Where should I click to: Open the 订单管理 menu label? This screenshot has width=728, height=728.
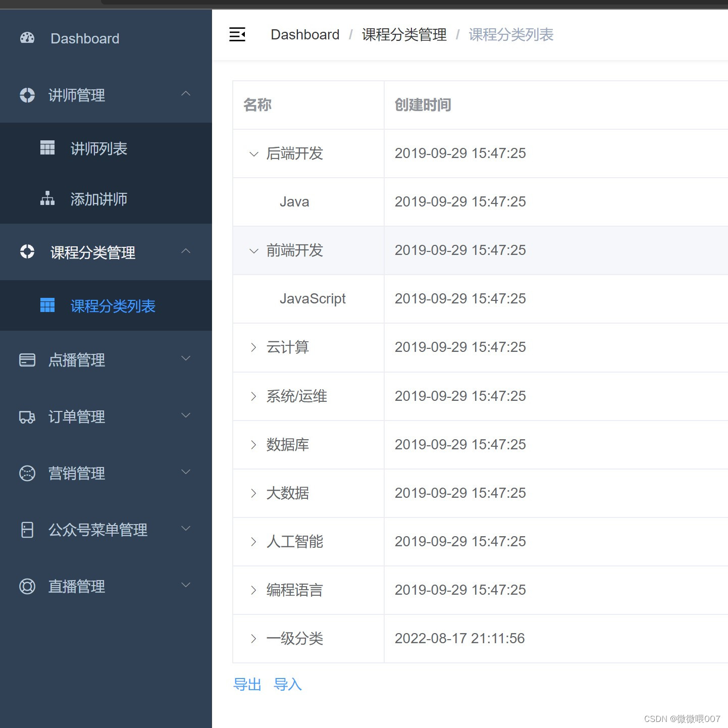click(77, 417)
